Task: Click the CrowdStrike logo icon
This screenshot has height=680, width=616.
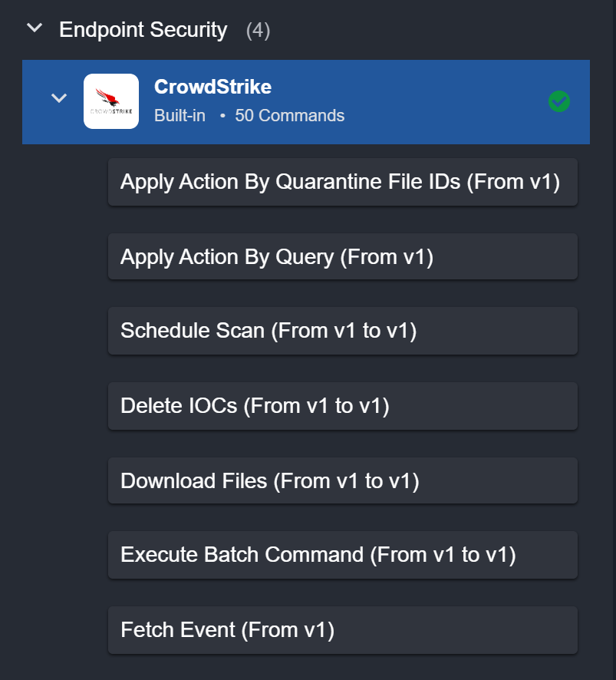Action: [x=111, y=101]
